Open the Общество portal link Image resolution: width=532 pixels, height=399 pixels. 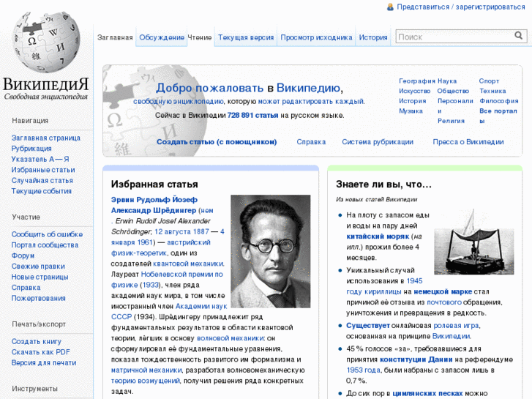[x=453, y=91]
